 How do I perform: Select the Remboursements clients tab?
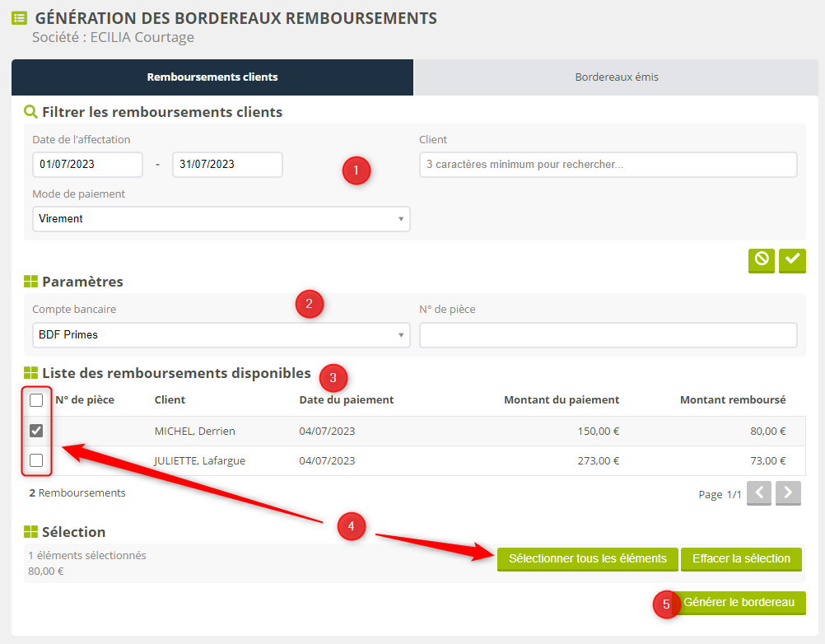212,77
